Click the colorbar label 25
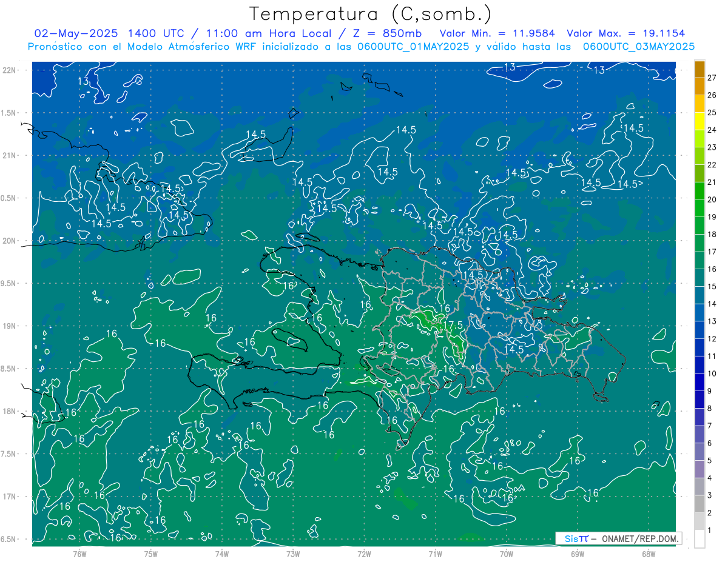 tap(712, 112)
